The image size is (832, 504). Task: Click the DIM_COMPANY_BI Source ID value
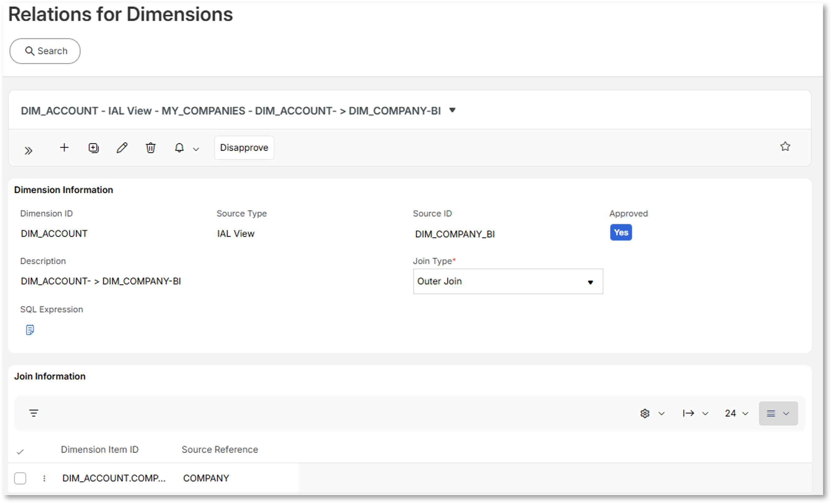tap(455, 234)
